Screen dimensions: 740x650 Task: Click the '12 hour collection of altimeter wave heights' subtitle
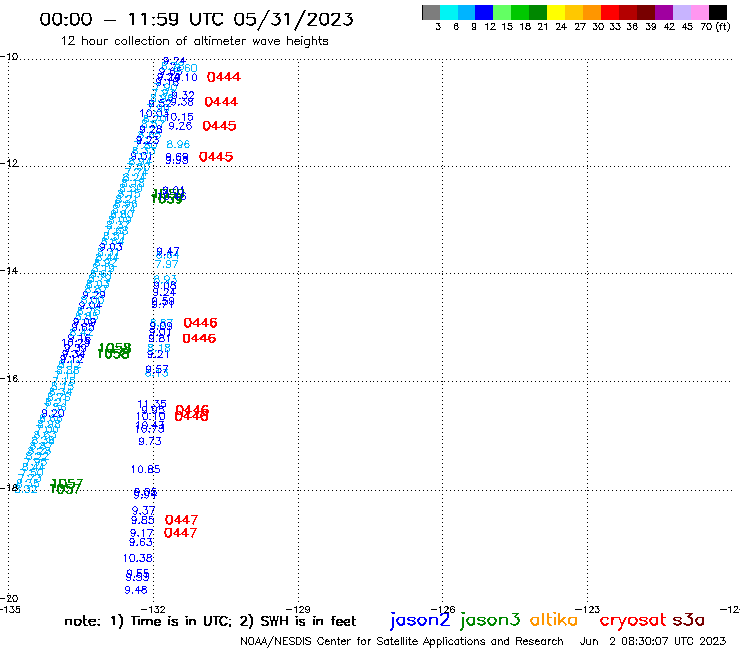(194, 41)
